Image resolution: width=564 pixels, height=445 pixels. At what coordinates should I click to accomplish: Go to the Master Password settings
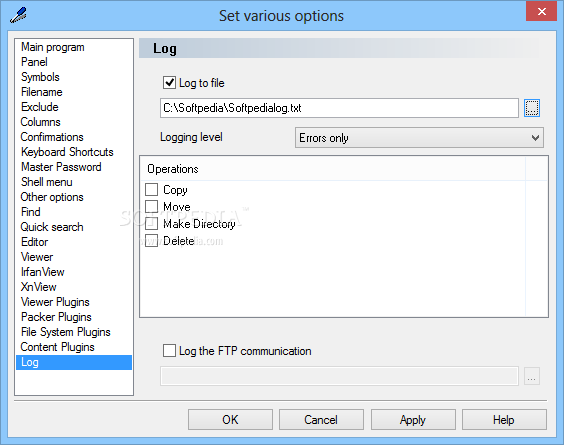click(x=61, y=167)
